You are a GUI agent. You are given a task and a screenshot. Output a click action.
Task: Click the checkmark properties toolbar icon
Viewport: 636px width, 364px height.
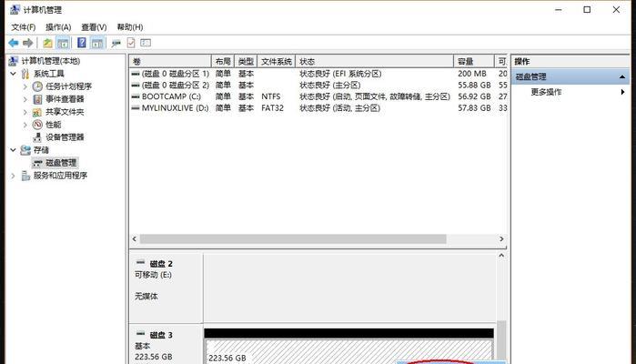[x=131, y=43]
